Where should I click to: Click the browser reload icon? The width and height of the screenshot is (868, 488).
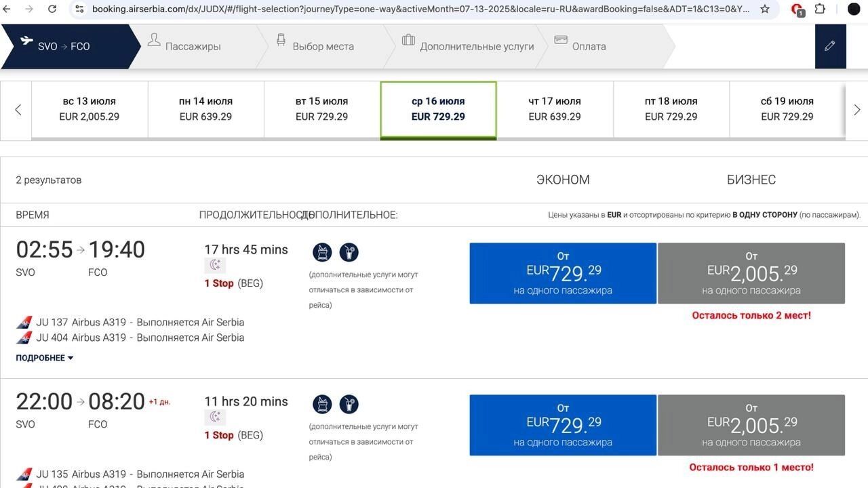[52, 9]
